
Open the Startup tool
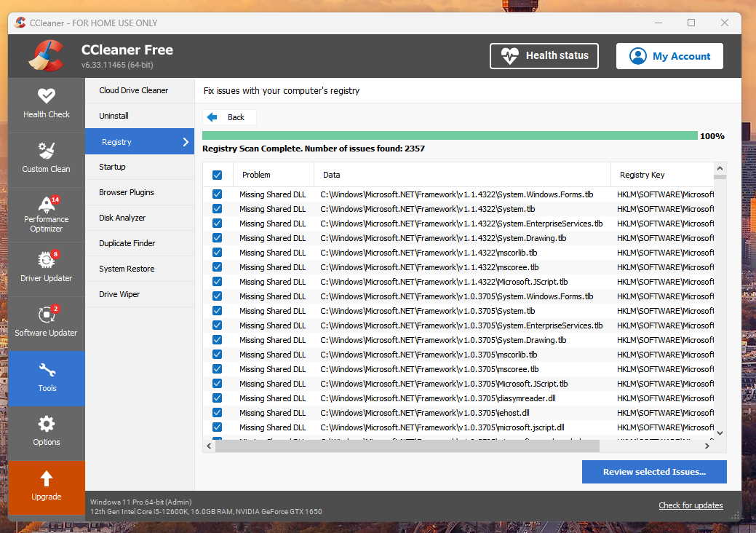point(140,167)
